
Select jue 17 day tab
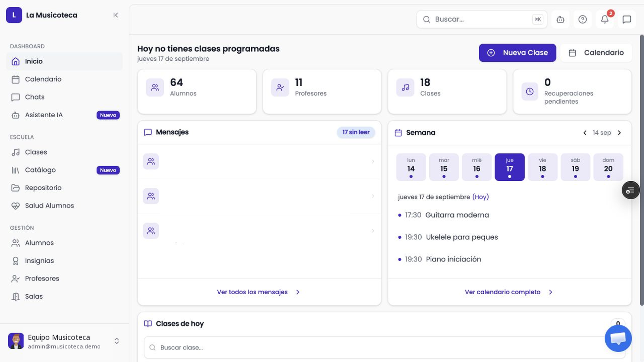pos(509,167)
